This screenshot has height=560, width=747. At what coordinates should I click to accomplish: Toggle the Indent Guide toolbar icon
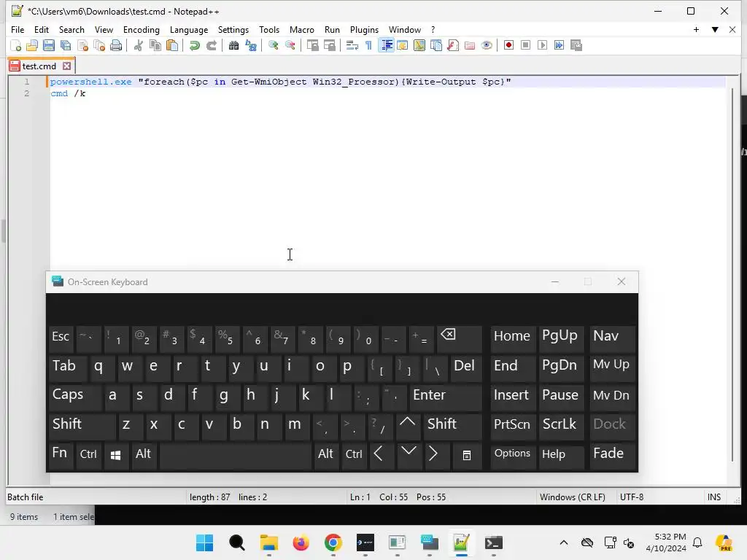(387, 45)
